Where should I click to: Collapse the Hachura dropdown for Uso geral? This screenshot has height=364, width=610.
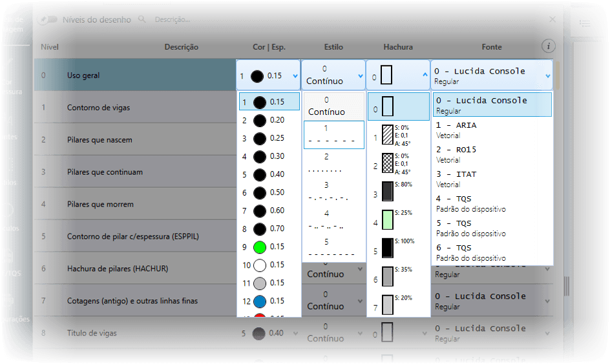[x=425, y=76]
